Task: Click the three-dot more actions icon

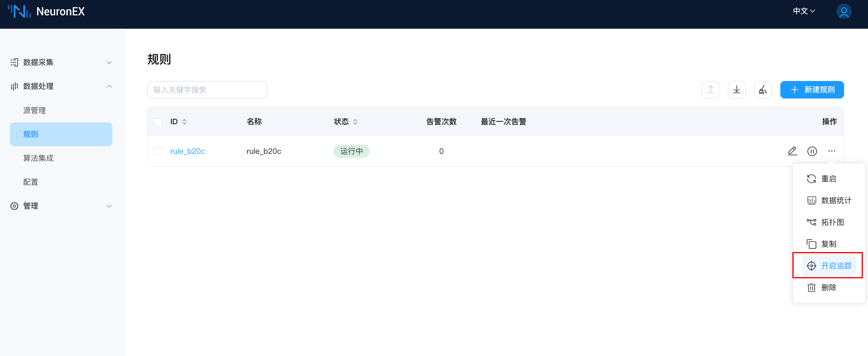Action: pyautogui.click(x=831, y=151)
